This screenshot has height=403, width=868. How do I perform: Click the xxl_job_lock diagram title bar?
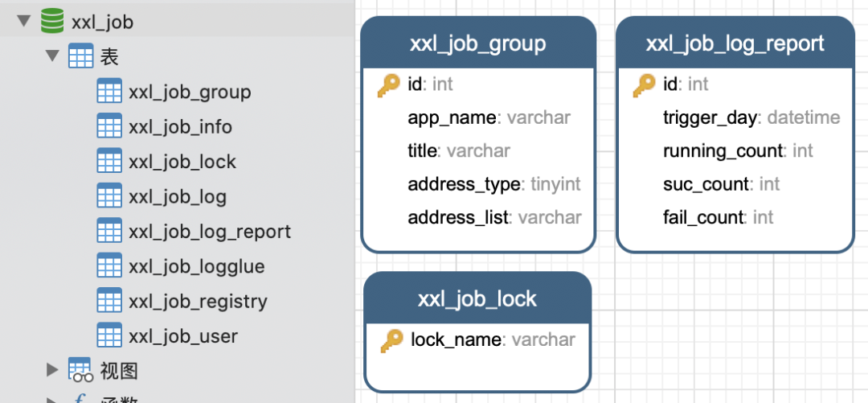(477, 299)
